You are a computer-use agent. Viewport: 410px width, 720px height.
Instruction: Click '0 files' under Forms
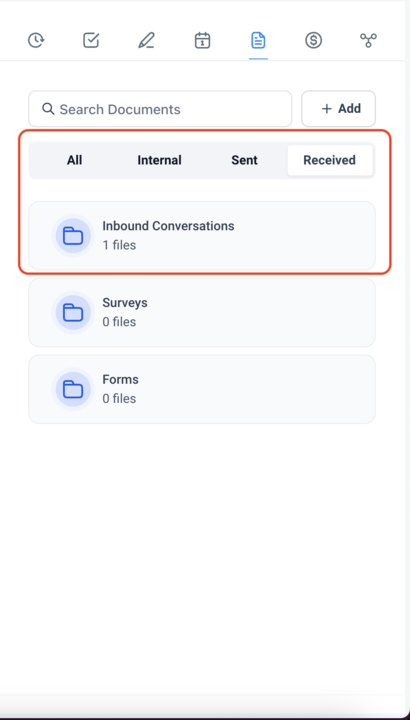coord(119,399)
